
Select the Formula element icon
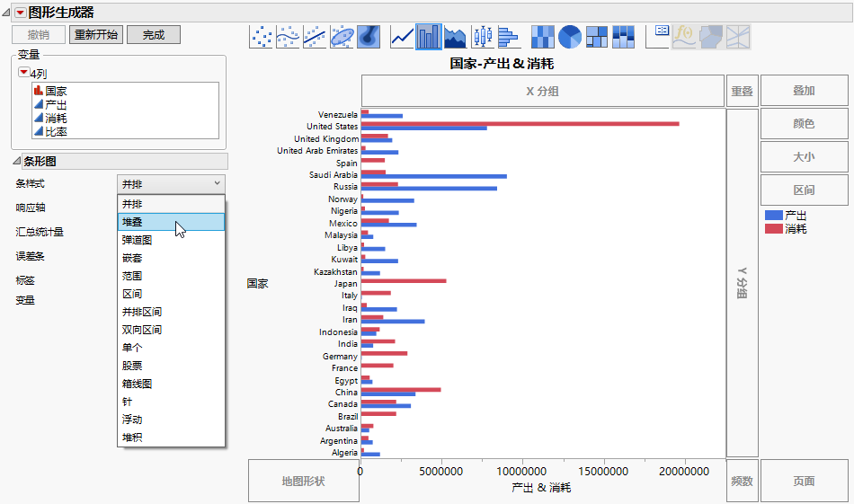684,37
